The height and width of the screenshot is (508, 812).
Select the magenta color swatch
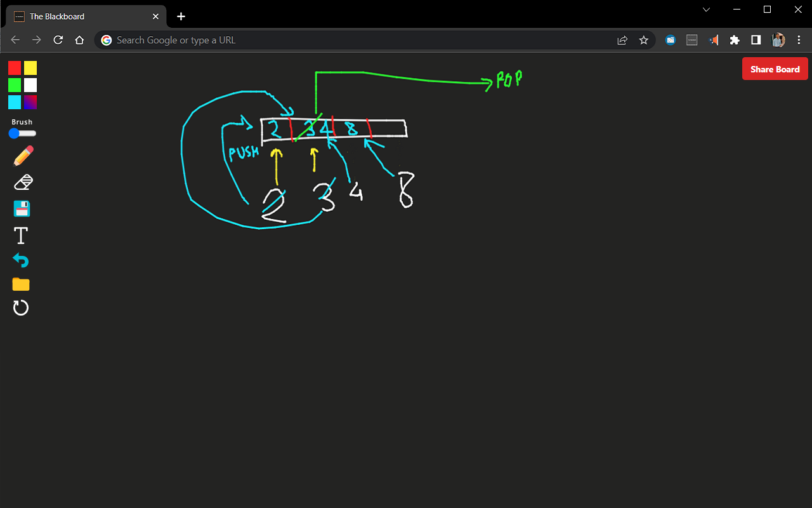(x=31, y=102)
